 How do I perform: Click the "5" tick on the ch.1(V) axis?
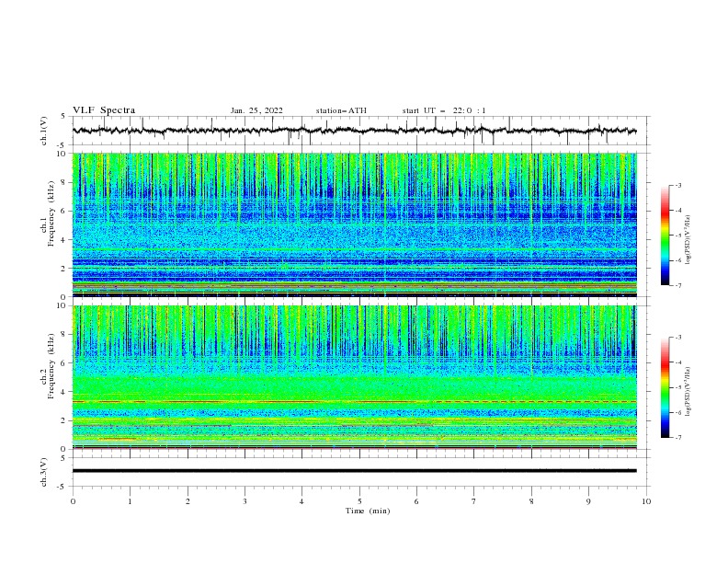click(x=63, y=117)
